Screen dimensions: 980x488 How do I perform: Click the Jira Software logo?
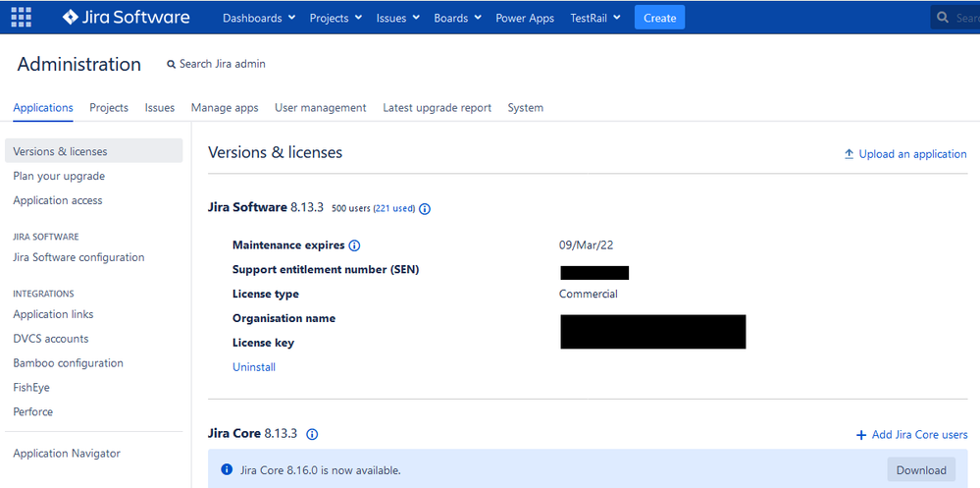127,18
